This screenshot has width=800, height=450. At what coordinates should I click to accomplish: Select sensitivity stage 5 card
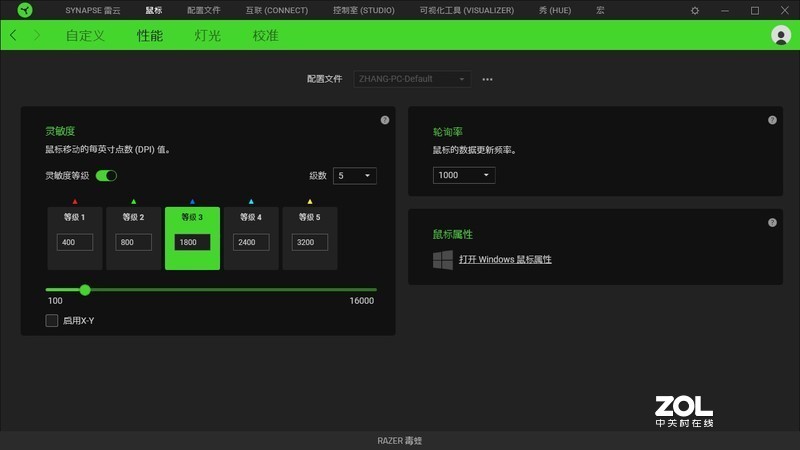click(x=310, y=238)
